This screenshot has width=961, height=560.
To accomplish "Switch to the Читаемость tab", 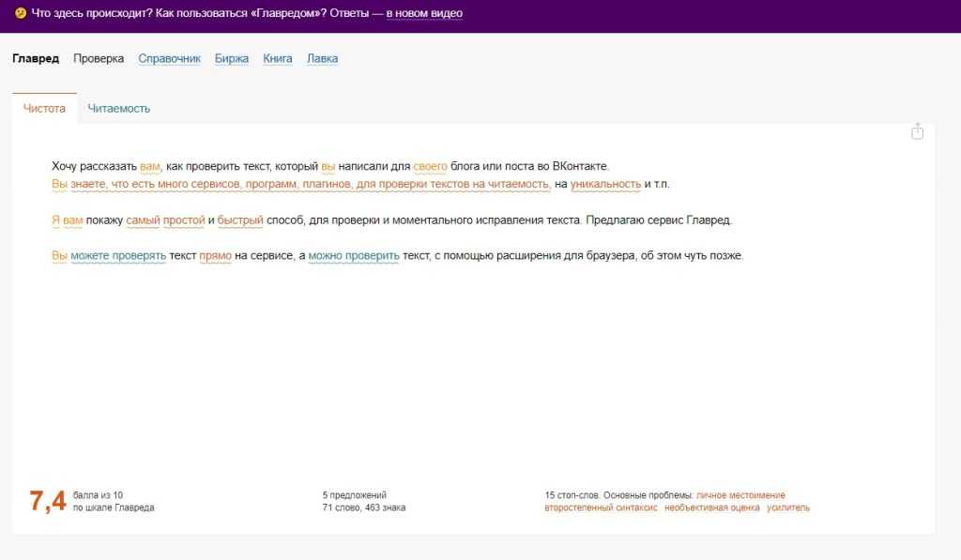I will (x=119, y=108).
